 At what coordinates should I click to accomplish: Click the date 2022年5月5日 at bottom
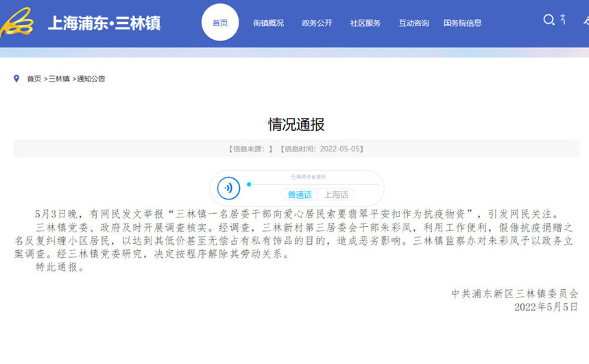tap(546, 307)
